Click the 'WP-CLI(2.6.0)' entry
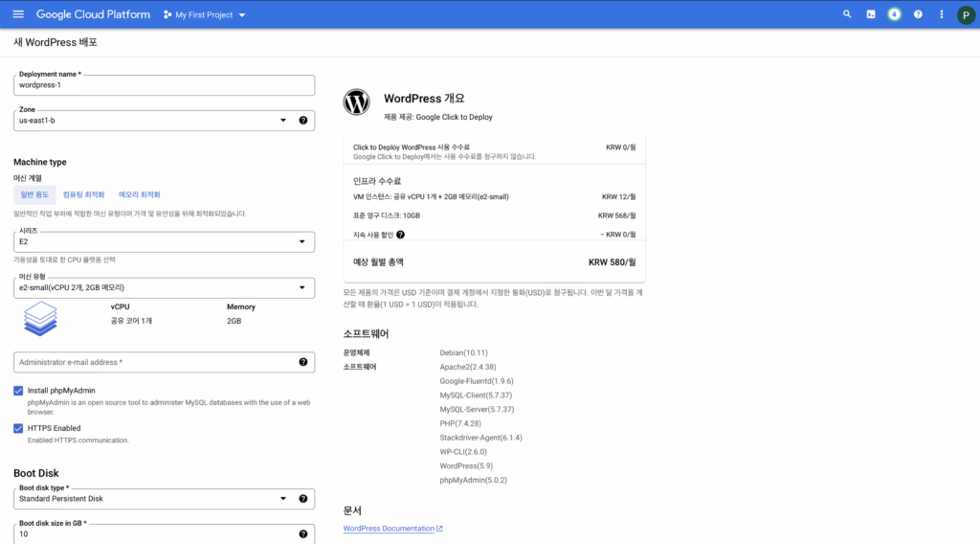 click(463, 452)
